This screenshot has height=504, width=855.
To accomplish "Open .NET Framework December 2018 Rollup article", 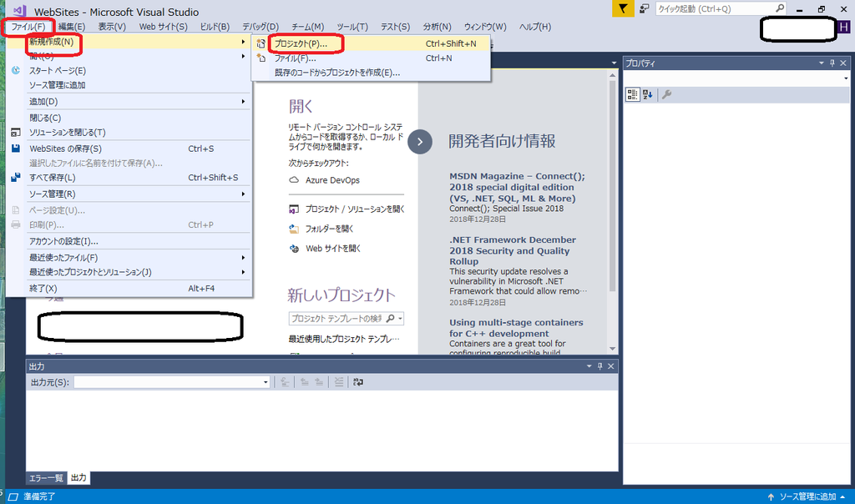I will click(513, 250).
